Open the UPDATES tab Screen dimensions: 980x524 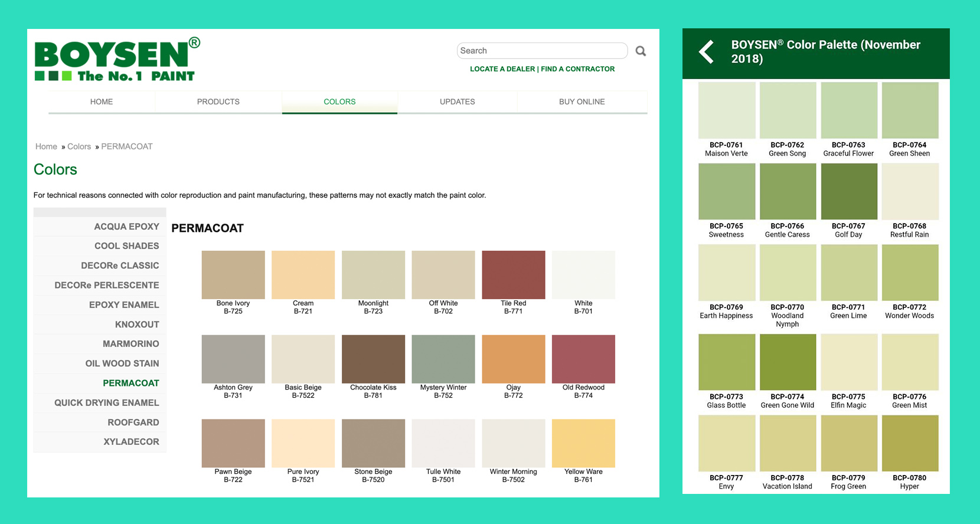(458, 101)
